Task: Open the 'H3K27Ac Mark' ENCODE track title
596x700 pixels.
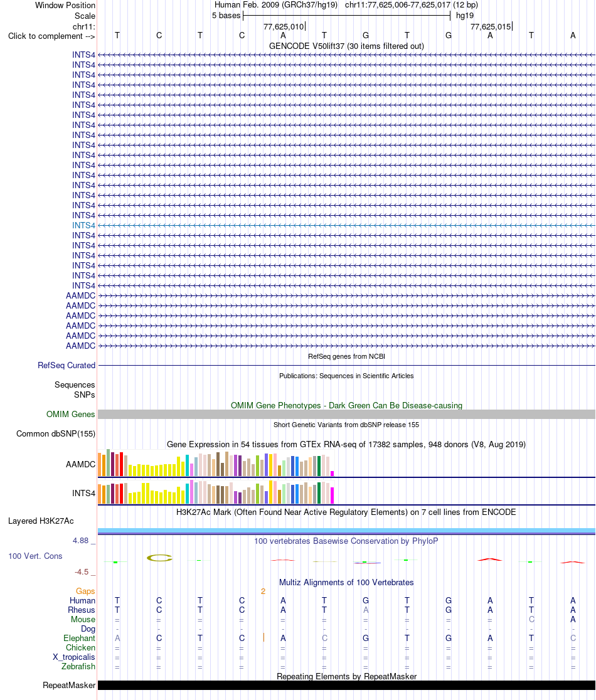Action: (346, 512)
